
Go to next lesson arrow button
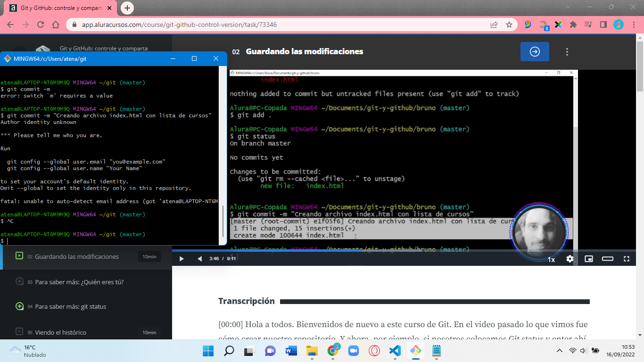coord(535,52)
